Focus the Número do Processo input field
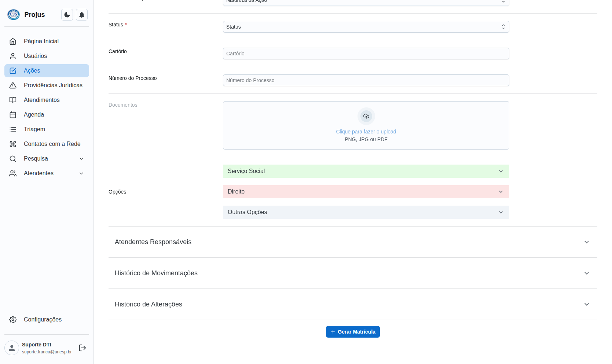This screenshot has height=364, width=612. pos(366,80)
